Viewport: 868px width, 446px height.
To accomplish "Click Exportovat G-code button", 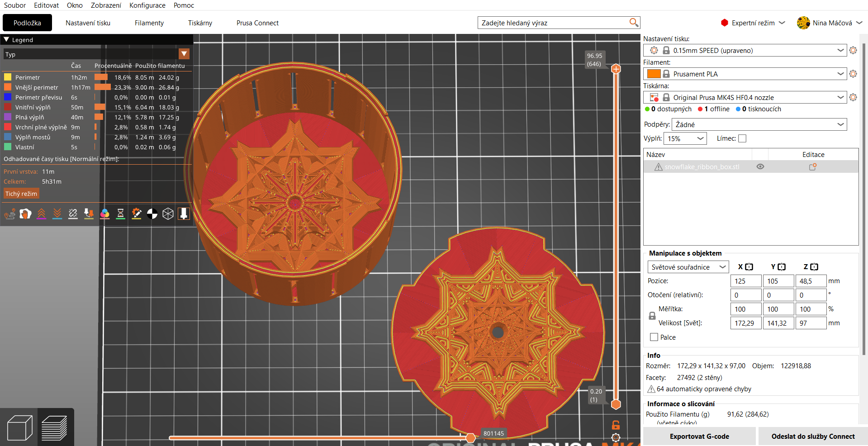I will point(699,436).
